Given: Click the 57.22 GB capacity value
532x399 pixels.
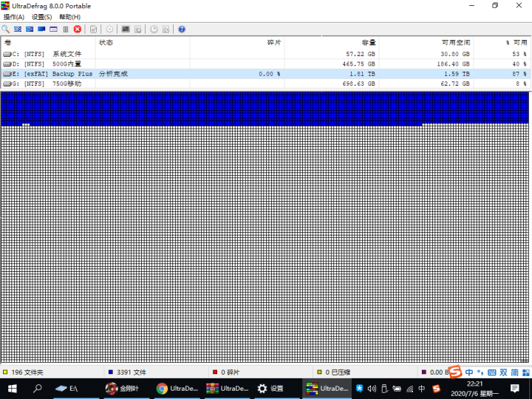Looking at the screenshot, I should coord(361,54).
